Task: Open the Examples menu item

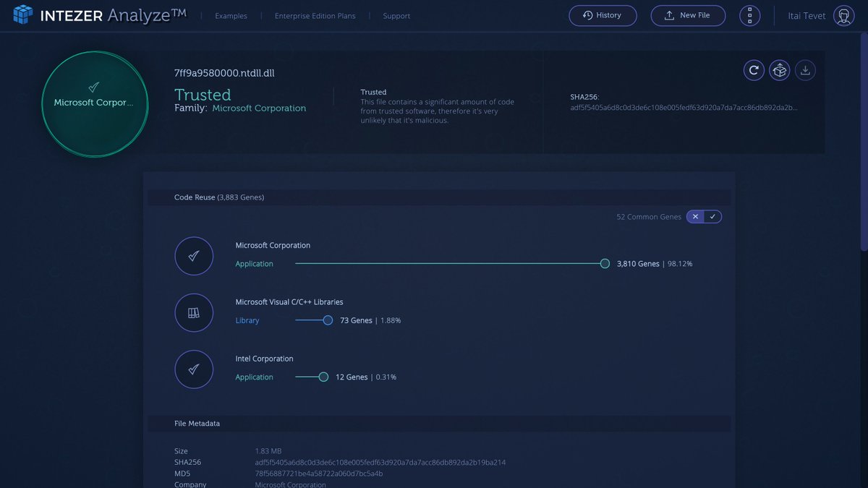Action: (x=231, y=15)
